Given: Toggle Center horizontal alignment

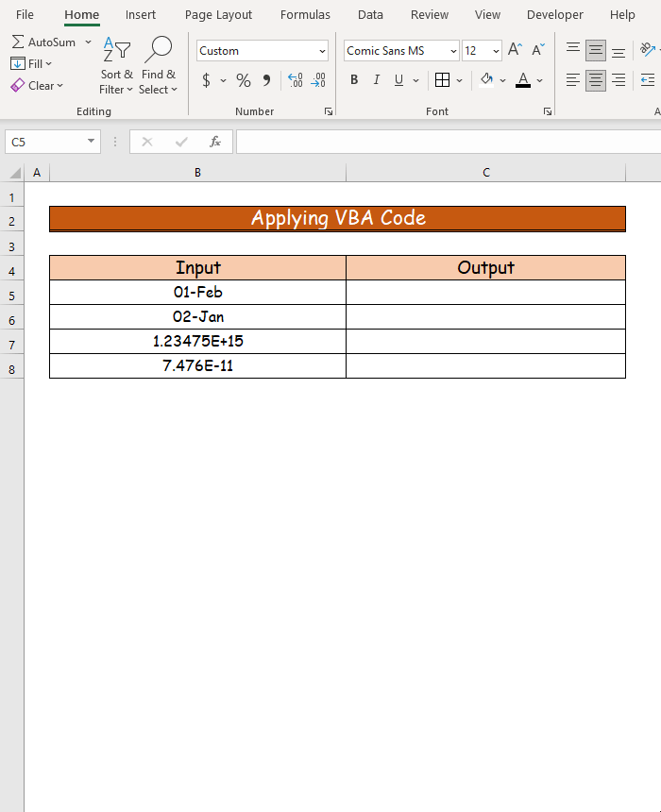Looking at the screenshot, I should coord(596,80).
